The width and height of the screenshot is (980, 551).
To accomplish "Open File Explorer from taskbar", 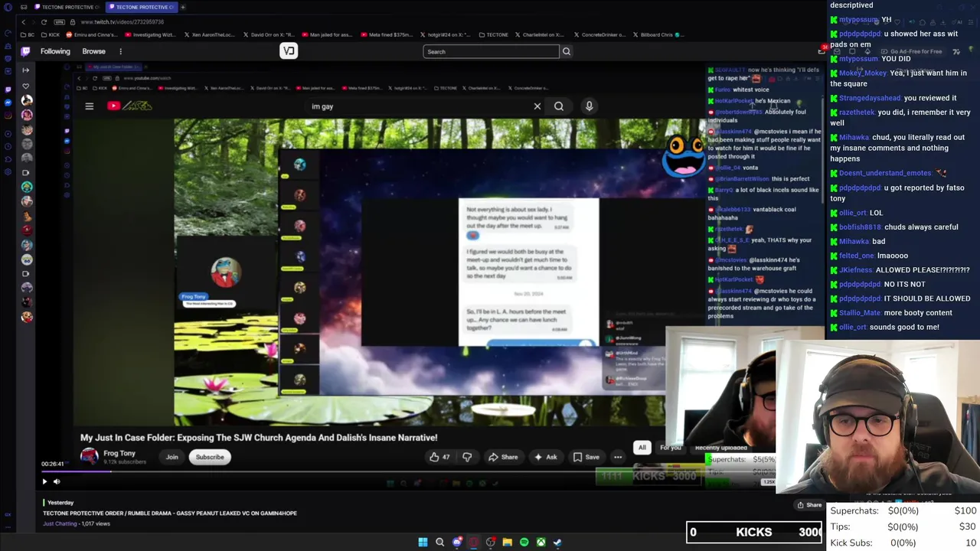I will (507, 542).
